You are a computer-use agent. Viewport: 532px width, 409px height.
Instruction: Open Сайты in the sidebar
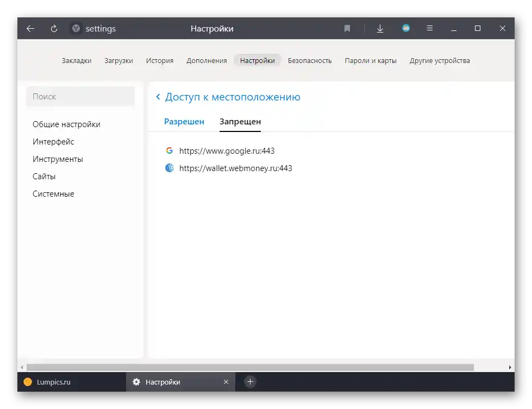click(44, 177)
